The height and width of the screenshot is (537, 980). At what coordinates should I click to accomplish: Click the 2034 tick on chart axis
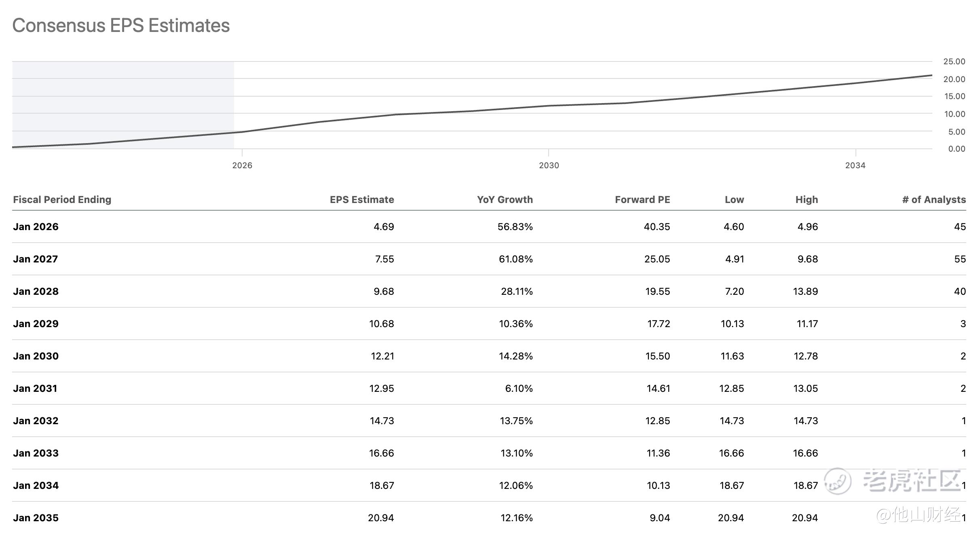(x=855, y=165)
